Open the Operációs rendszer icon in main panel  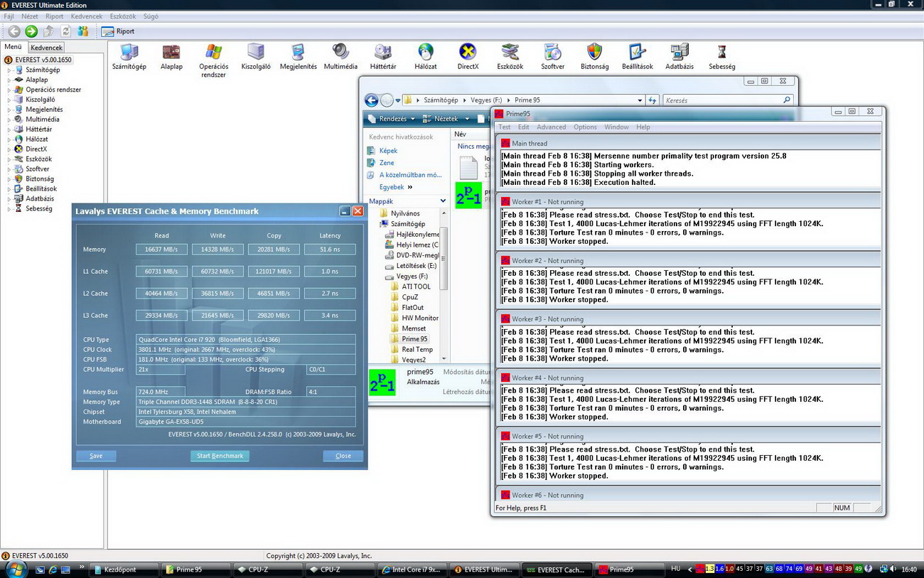tap(213, 60)
